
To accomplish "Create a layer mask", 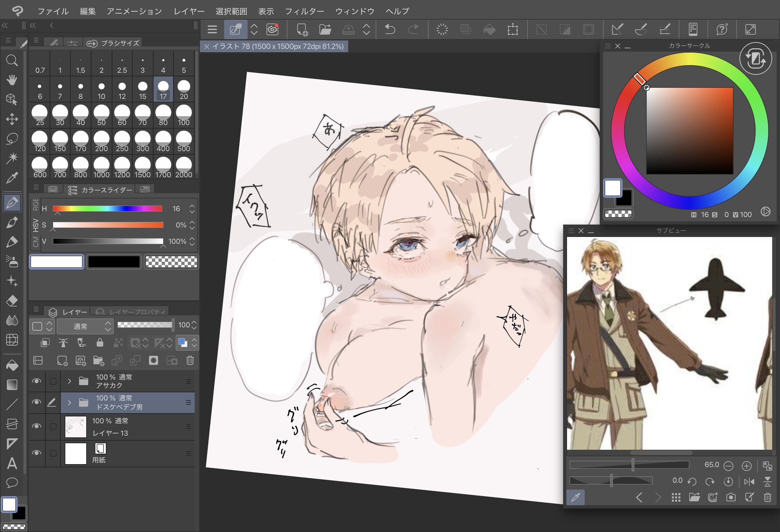I will 154,361.
